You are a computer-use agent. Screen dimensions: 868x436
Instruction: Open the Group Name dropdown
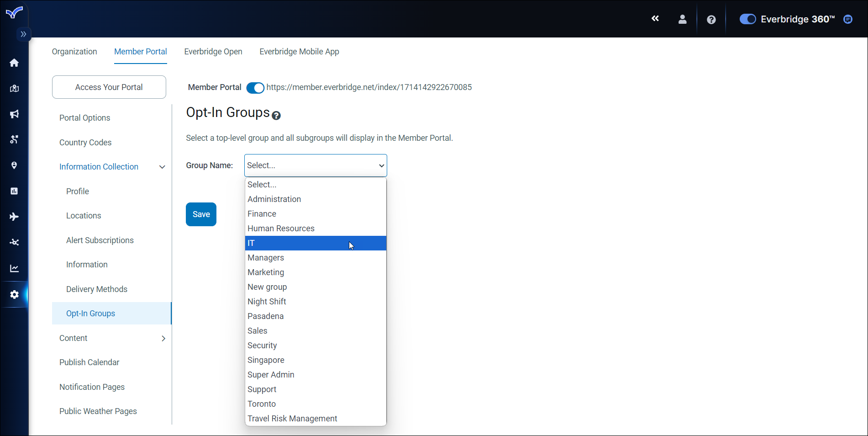[x=316, y=165]
